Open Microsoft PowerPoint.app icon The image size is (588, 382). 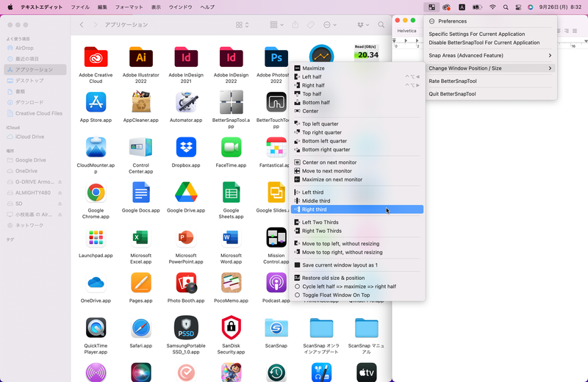point(186,237)
